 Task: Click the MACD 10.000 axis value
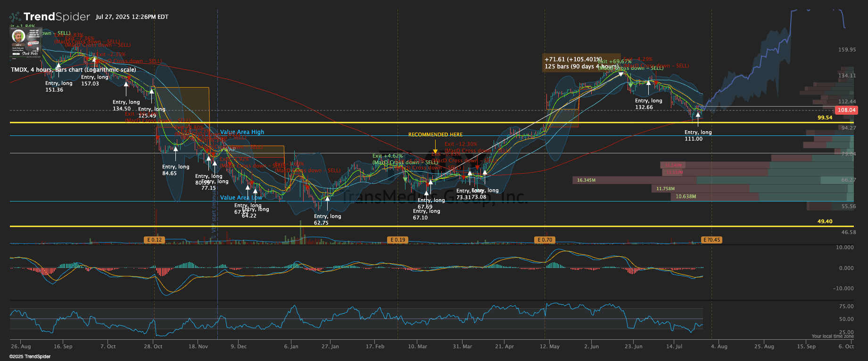tap(844, 247)
